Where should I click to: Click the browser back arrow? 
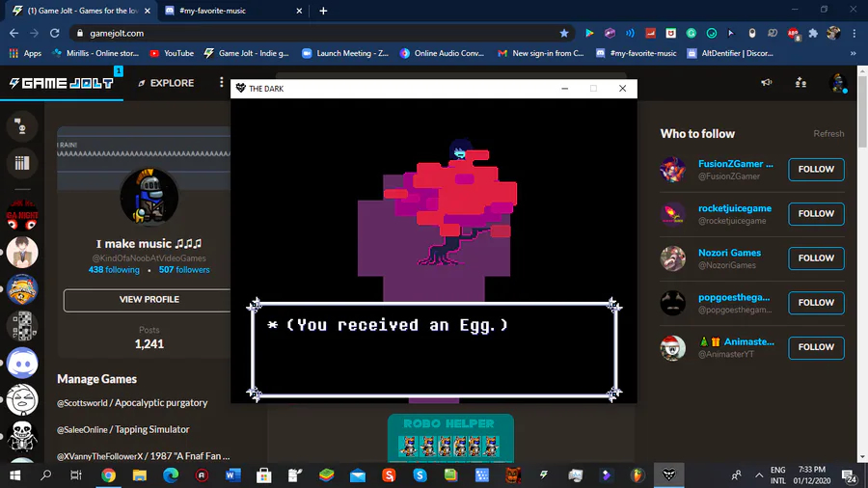[14, 33]
